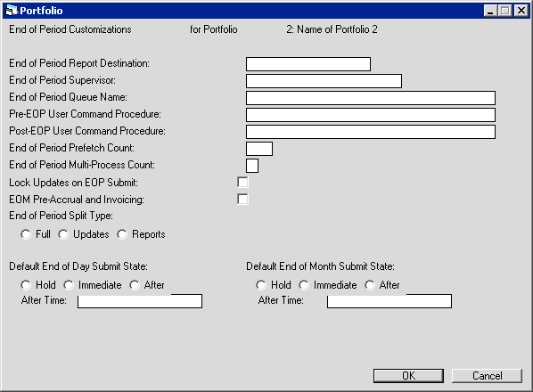Check Lock Updates on EOP Submit

(242, 183)
